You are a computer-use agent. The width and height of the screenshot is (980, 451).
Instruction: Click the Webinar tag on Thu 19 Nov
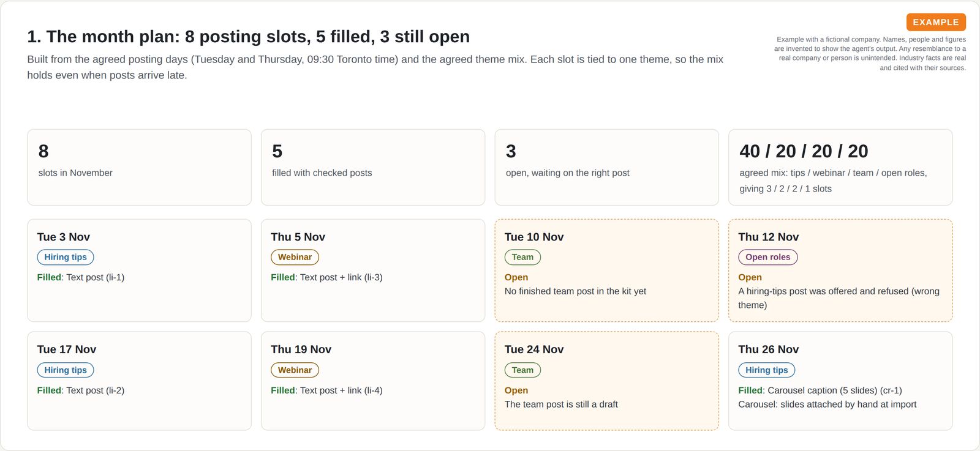pyautogui.click(x=295, y=370)
